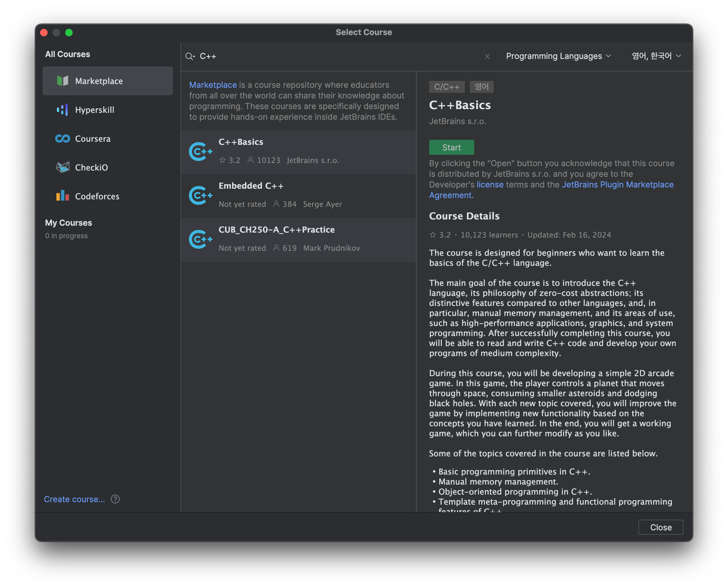This screenshot has width=728, height=588.
Task: Follow the license hyperlink
Action: pos(490,185)
